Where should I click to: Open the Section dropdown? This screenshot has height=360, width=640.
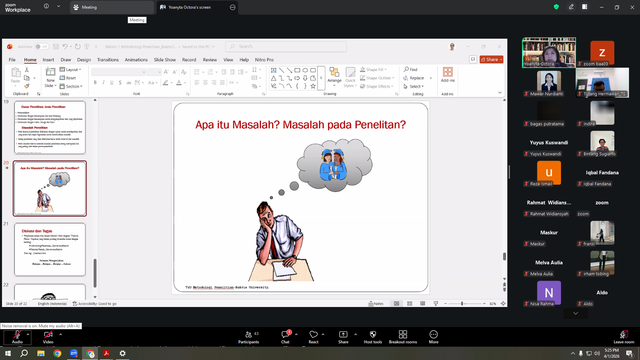(x=71, y=86)
